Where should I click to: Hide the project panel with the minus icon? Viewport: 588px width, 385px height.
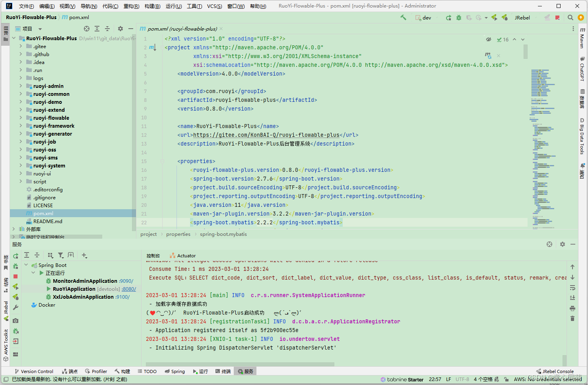[x=131, y=29]
